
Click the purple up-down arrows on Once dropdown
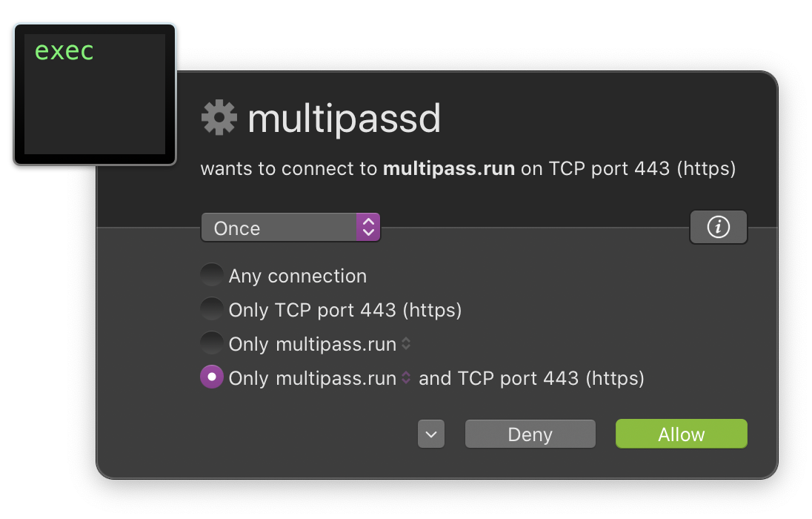pos(369,228)
